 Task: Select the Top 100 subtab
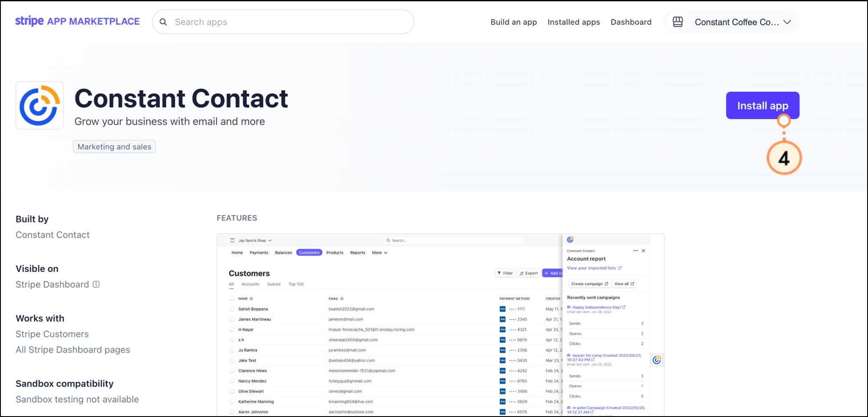pyautogui.click(x=296, y=284)
